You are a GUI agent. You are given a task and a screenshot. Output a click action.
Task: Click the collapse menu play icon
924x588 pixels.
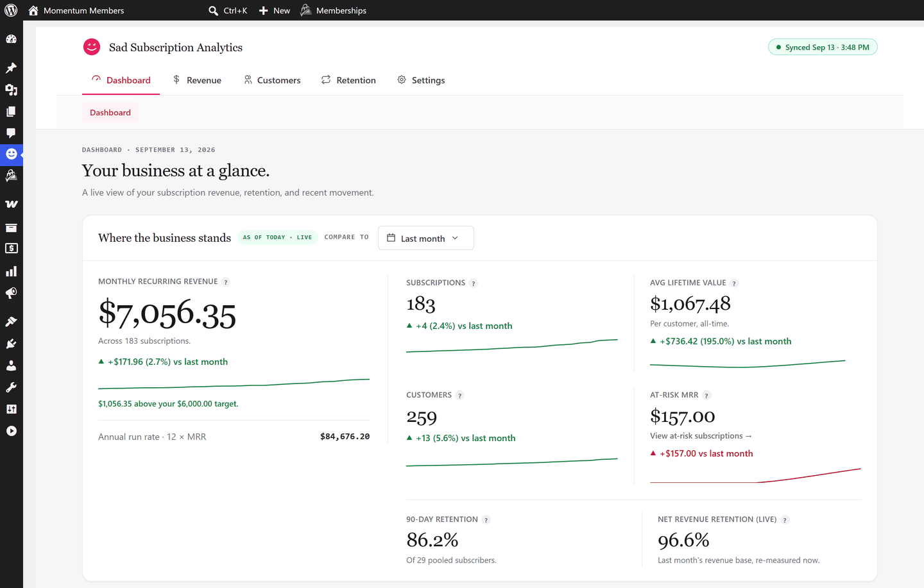11,431
